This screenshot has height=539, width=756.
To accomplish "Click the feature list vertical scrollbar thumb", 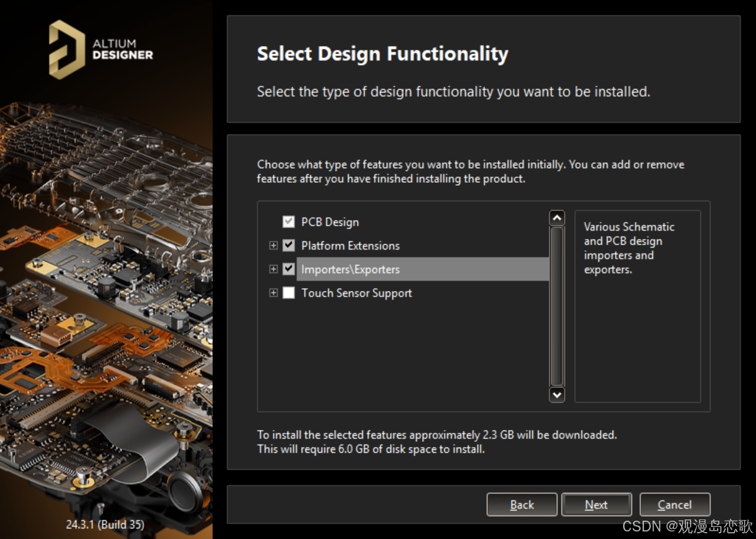I will click(x=557, y=306).
